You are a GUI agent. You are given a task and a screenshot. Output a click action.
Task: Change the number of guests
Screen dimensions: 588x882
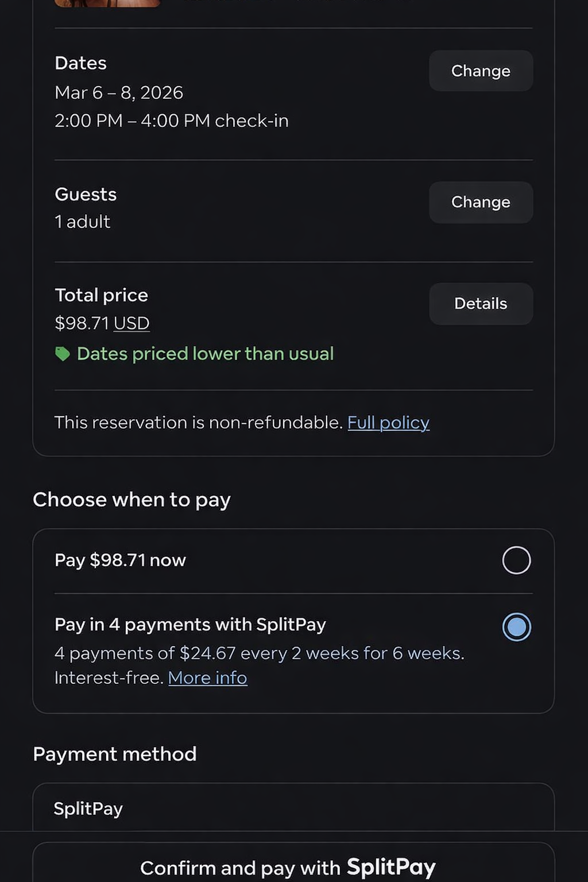(481, 202)
